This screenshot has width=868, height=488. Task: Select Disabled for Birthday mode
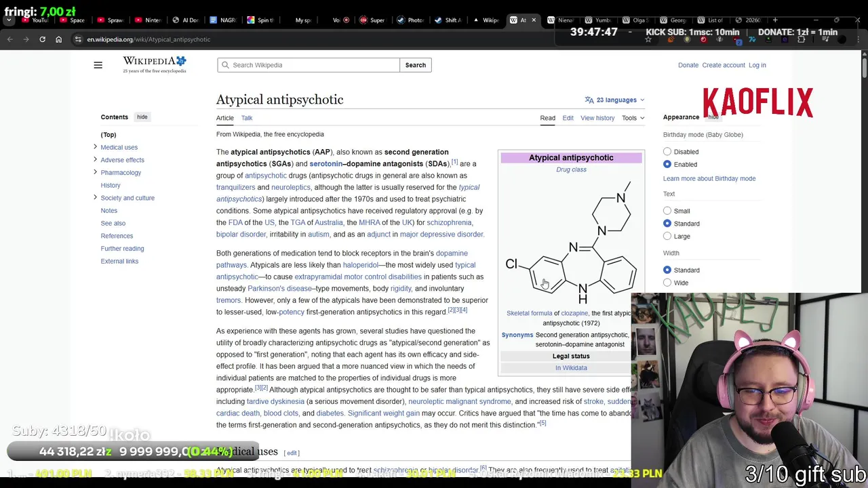(667, 152)
